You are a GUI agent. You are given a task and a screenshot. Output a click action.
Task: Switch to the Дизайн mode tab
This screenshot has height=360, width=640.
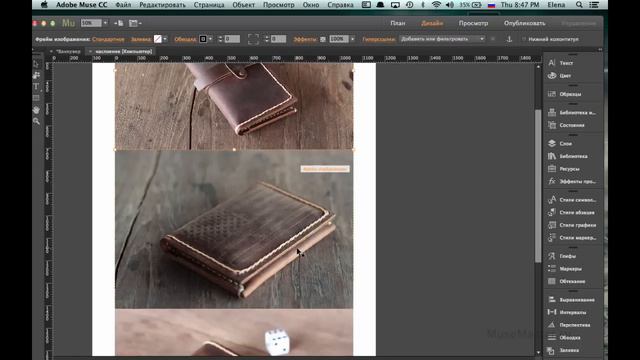coord(432,23)
